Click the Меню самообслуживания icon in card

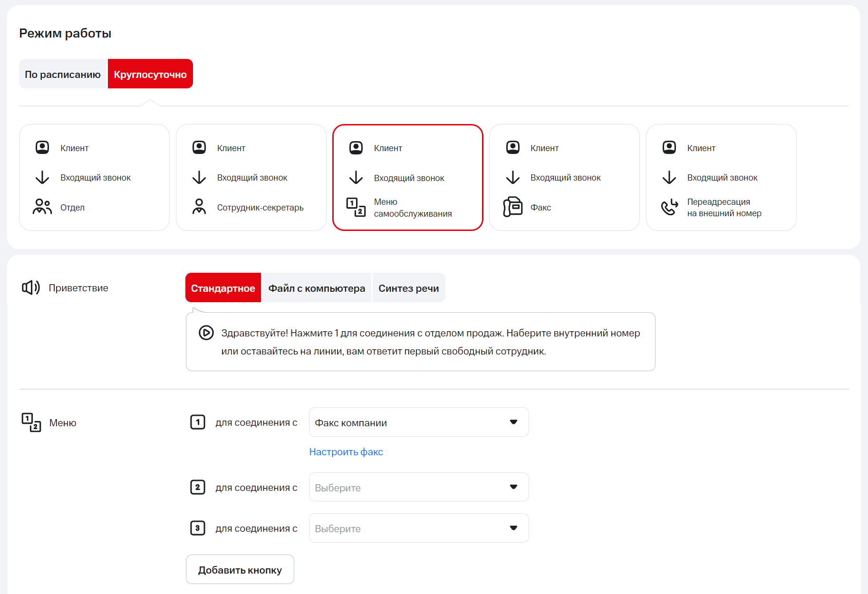pyautogui.click(x=356, y=207)
